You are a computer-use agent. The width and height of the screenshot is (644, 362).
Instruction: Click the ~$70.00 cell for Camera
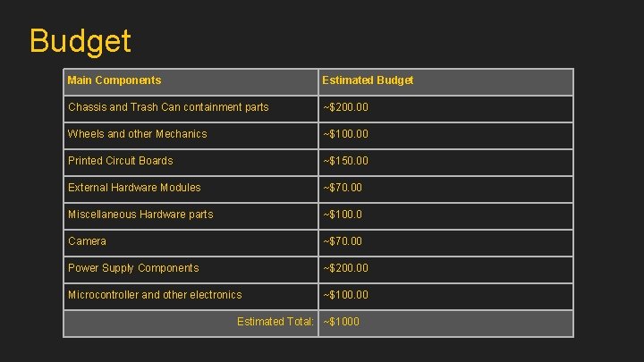(x=343, y=241)
